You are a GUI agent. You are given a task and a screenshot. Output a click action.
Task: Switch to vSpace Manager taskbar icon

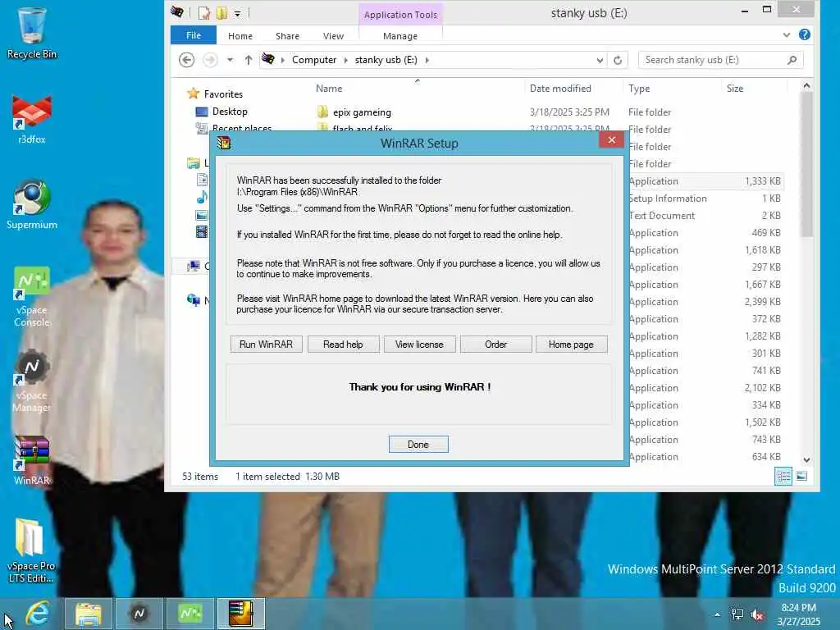(139, 614)
